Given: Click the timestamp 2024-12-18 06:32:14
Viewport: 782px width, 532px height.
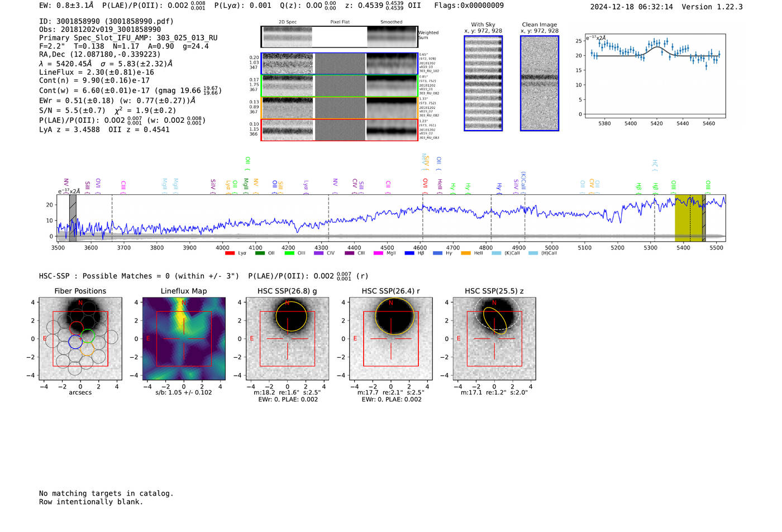Looking at the screenshot, I should (x=631, y=7).
